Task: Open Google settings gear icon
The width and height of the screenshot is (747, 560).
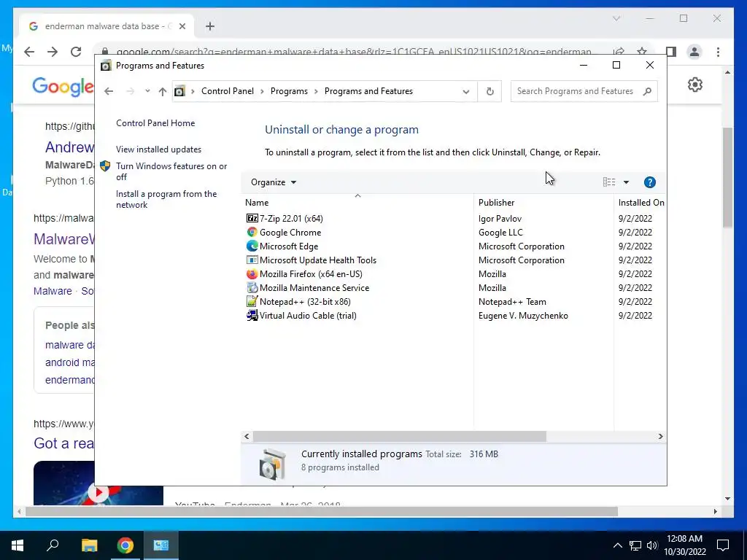Action: pyautogui.click(x=695, y=85)
